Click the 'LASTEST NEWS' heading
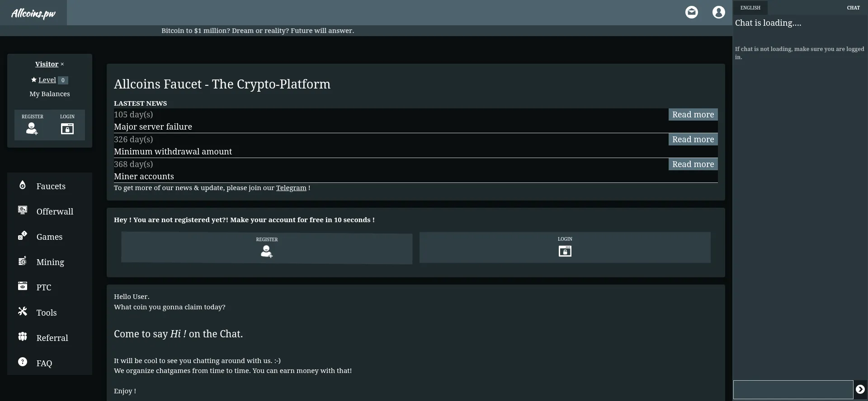This screenshot has height=401, width=868. click(141, 103)
